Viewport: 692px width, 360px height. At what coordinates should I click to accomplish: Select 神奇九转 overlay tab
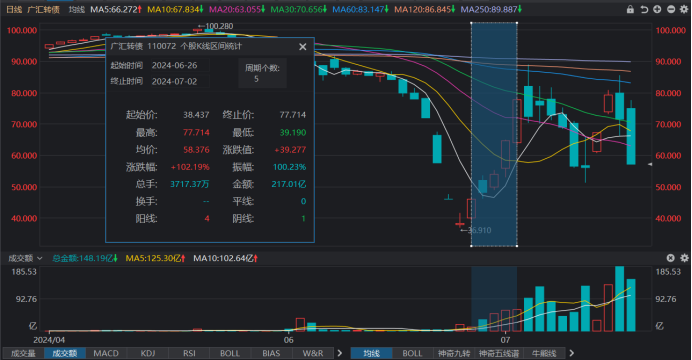(454, 353)
